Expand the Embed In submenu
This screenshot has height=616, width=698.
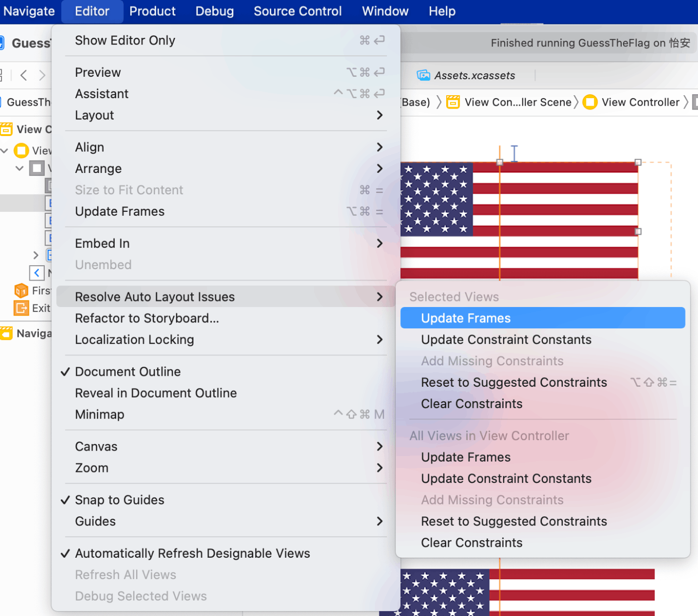click(226, 243)
